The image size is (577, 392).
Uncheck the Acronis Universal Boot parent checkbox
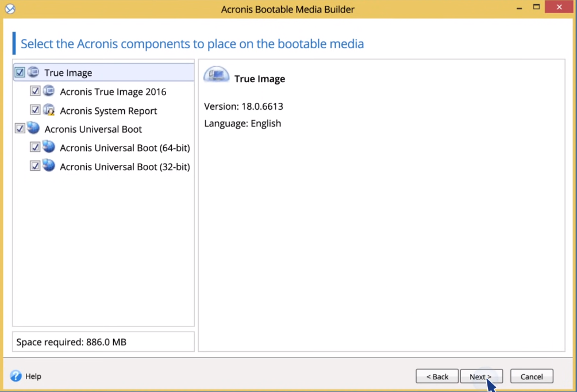[x=20, y=128]
